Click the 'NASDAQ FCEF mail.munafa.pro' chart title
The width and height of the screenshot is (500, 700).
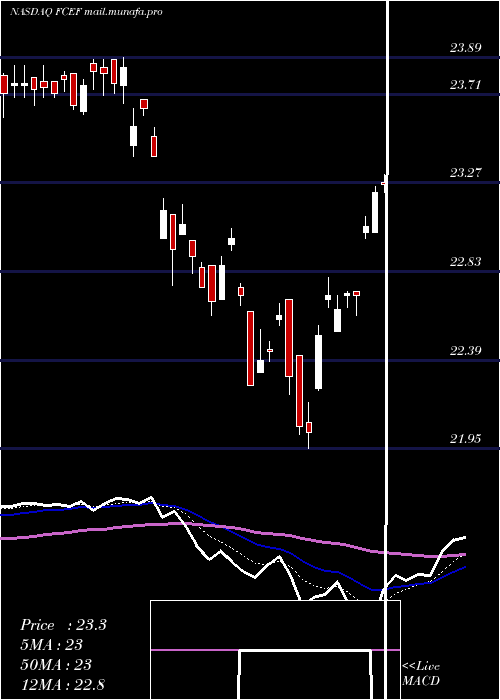[86, 12]
